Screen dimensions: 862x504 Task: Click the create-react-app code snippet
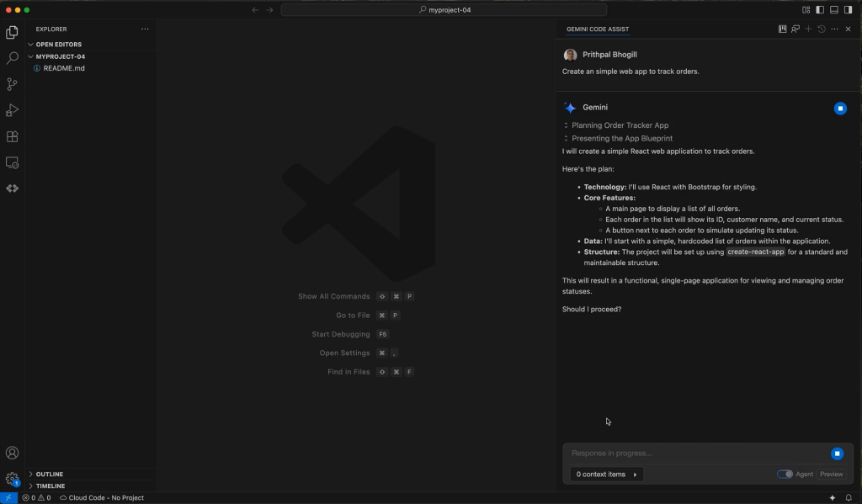click(x=755, y=252)
